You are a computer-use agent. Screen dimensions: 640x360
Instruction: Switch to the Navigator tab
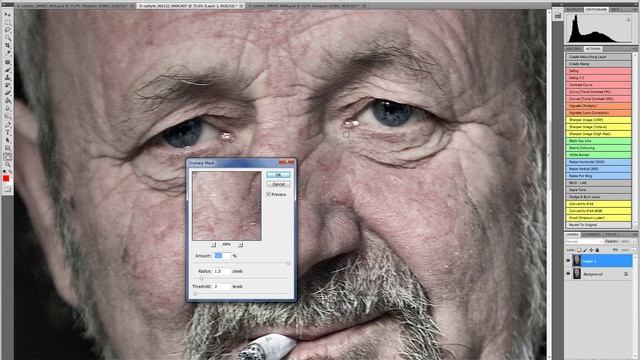click(574, 9)
